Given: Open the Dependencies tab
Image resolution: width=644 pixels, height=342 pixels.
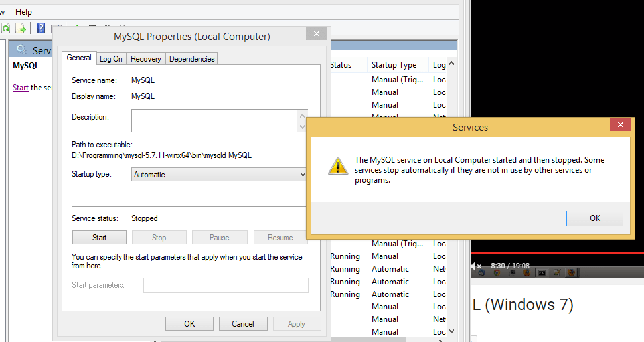Looking at the screenshot, I should tap(192, 59).
